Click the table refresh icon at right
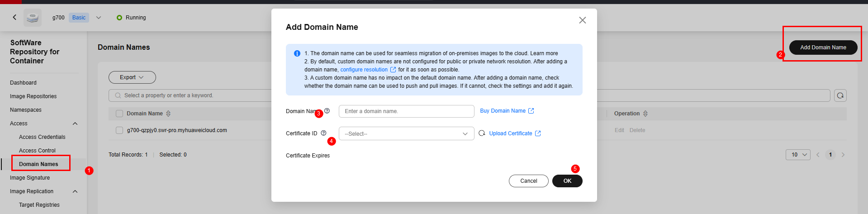The image size is (868, 214). tap(840, 95)
